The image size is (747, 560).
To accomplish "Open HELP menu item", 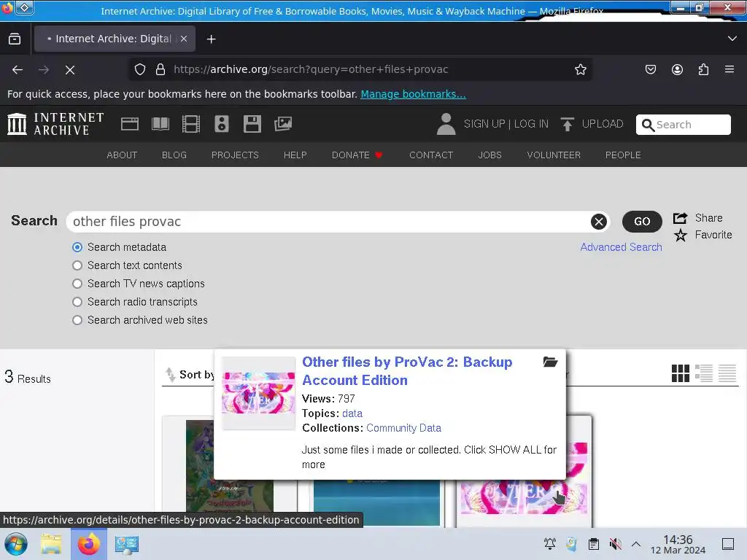I will tap(295, 155).
